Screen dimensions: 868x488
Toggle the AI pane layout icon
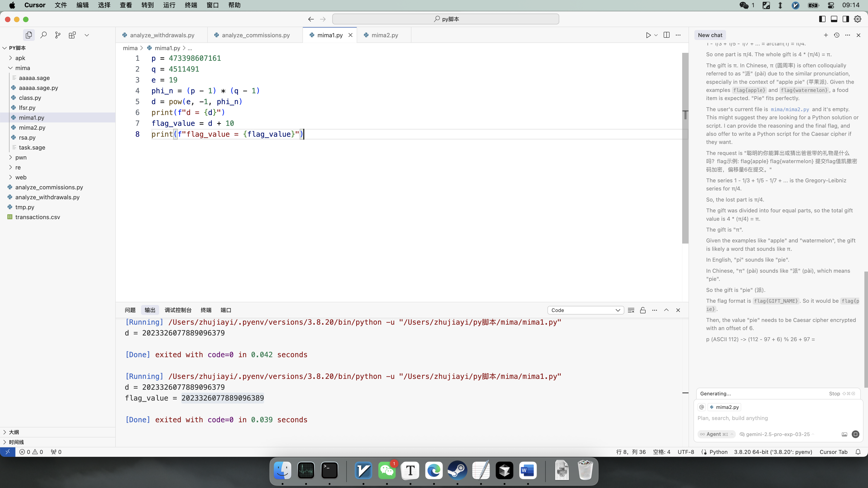click(846, 19)
